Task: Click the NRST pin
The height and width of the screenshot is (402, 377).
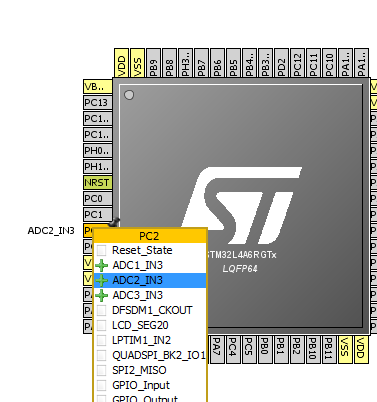Action: [98, 183]
